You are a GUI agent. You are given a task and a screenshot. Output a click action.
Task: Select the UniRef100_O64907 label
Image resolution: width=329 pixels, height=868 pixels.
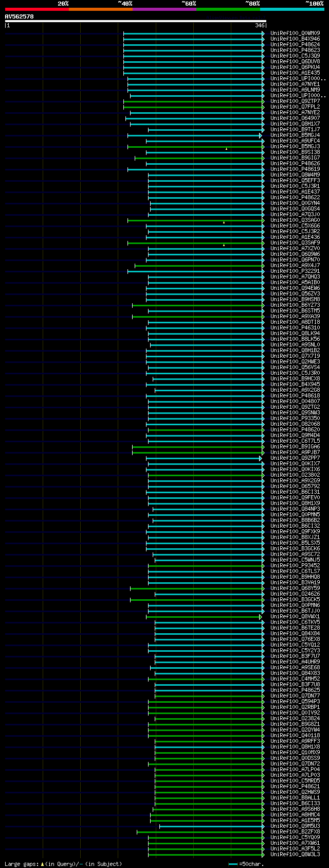pyautogui.click(x=295, y=118)
